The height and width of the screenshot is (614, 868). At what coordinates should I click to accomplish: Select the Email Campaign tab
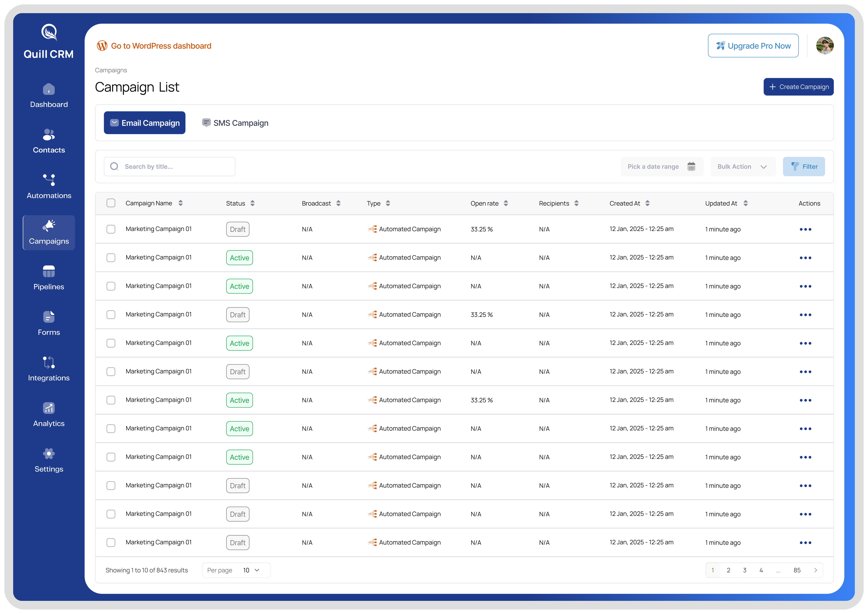(x=144, y=123)
